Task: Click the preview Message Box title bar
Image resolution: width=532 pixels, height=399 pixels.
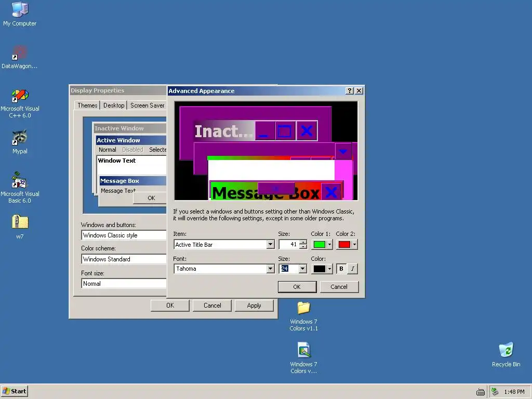Action: coord(265,192)
